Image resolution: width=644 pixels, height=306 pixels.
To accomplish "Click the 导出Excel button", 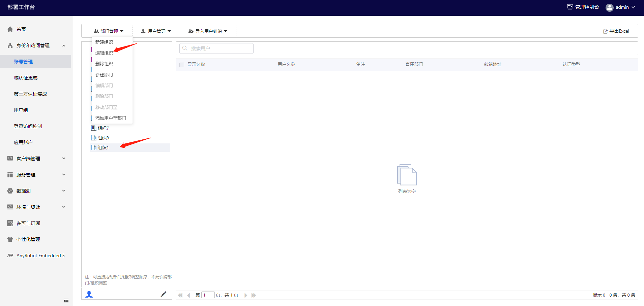I will click(x=616, y=31).
